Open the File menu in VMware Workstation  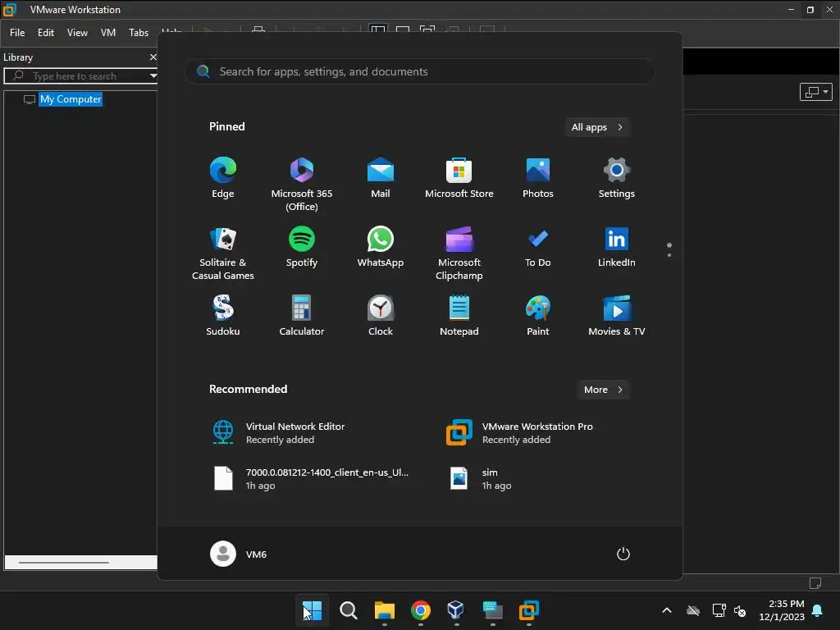[17, 33]
